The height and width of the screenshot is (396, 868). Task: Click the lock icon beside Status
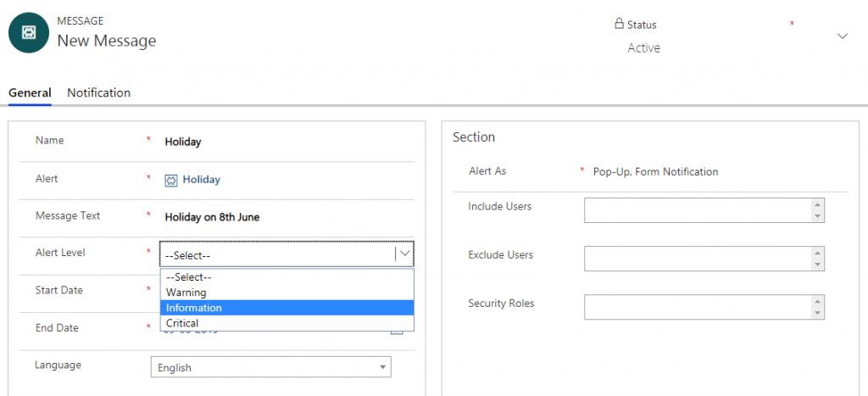(x=619, y=25)
